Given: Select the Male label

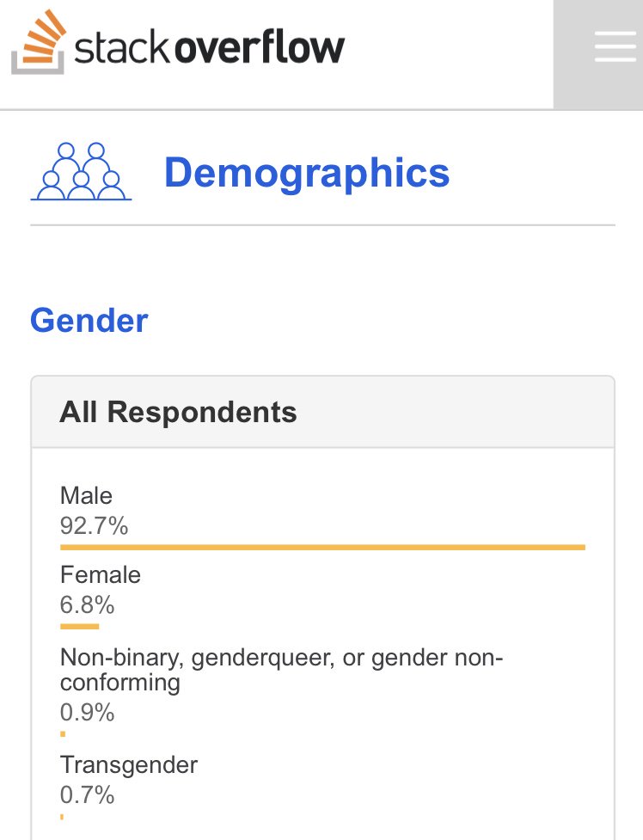Looking at the screenshot, I should click(x=86, y=495).
